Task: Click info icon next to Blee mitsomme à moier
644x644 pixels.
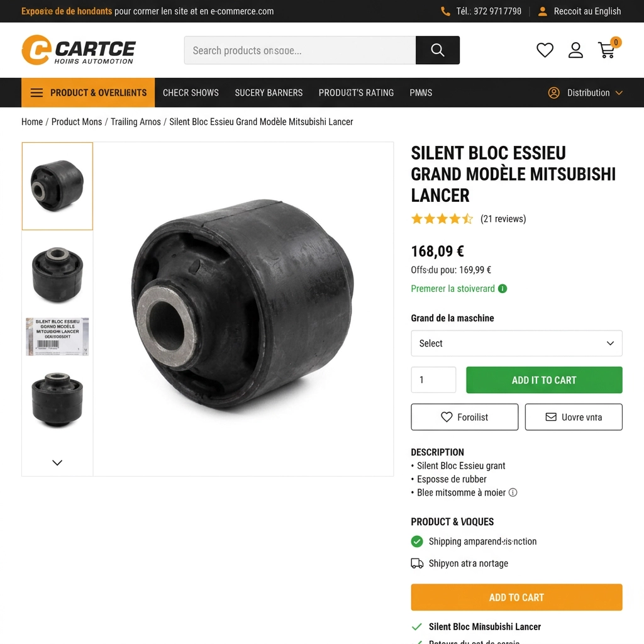Action: pos(513,492)
